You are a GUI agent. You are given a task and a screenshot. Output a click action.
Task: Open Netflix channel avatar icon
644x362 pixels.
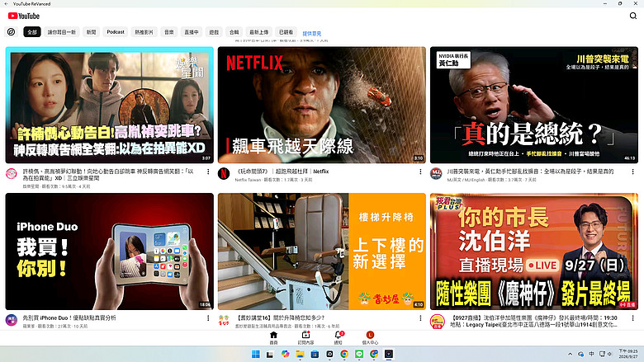coord(224,173)
